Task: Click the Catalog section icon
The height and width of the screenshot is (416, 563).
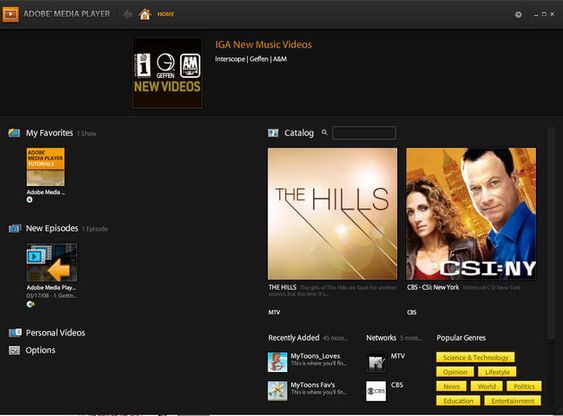Action: [x=273, y=133]
